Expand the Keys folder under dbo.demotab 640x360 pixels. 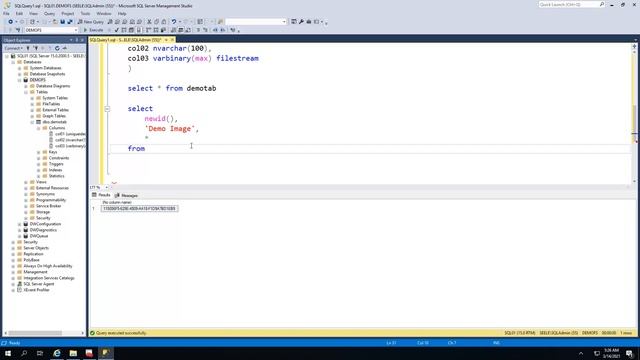39,152
